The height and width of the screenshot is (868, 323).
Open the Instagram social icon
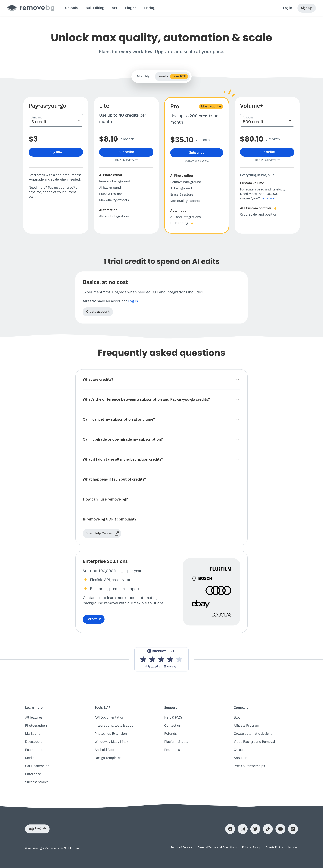pos(242,829)
